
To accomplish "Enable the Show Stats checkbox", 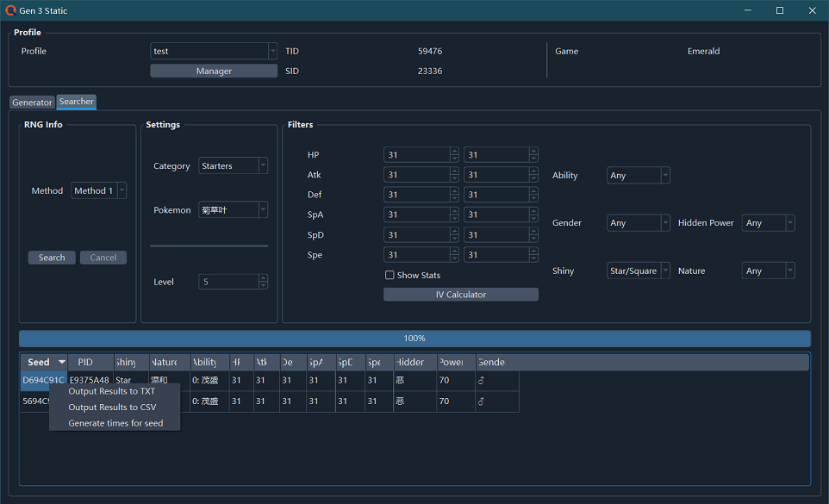I will pyautogui.click(x=390, y=276).
